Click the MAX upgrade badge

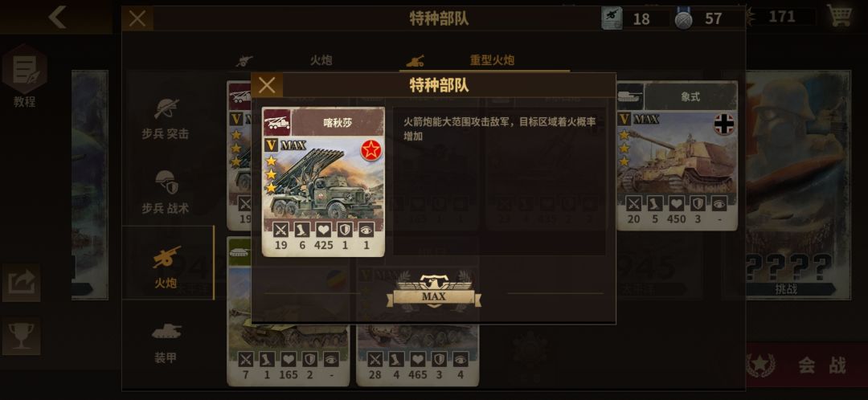click(434, 292)
